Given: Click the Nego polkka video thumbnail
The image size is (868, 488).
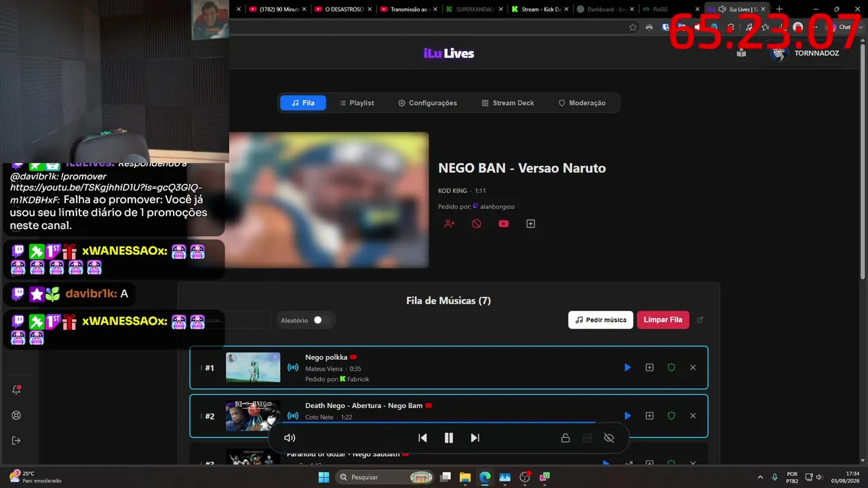Looking at the screenshot, I should pyautogui.click(x=253, y=367).
